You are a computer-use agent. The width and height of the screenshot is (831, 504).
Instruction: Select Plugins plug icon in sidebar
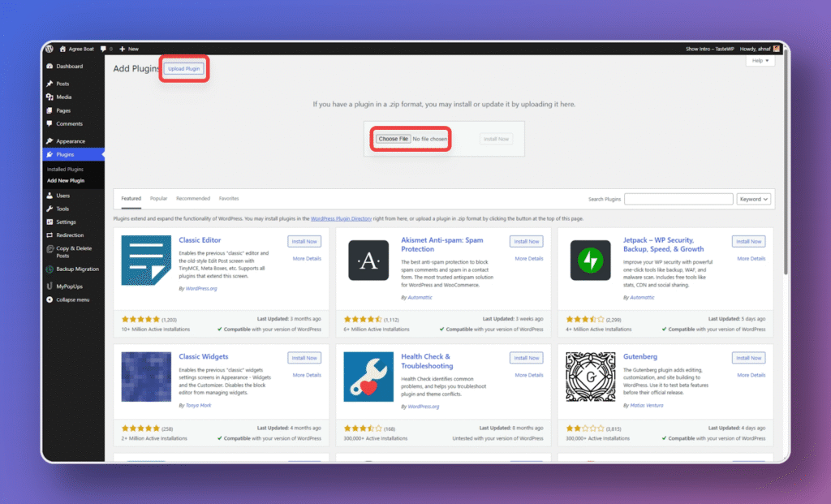point(50,154)
